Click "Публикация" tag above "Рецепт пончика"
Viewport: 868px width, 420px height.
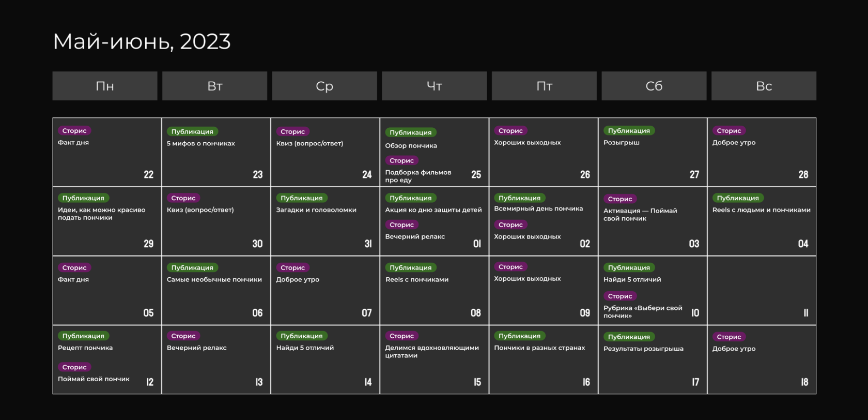[83, 336]
